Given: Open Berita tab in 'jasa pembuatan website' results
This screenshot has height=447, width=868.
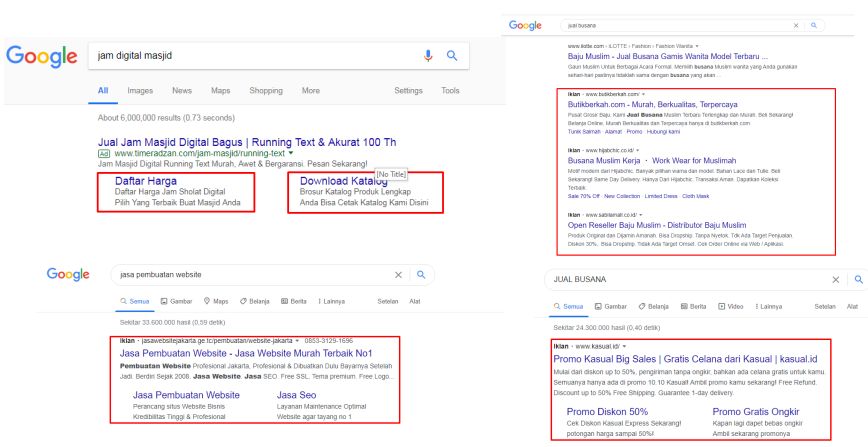Looking at the screenshot, I should click(x=294, y=301).
